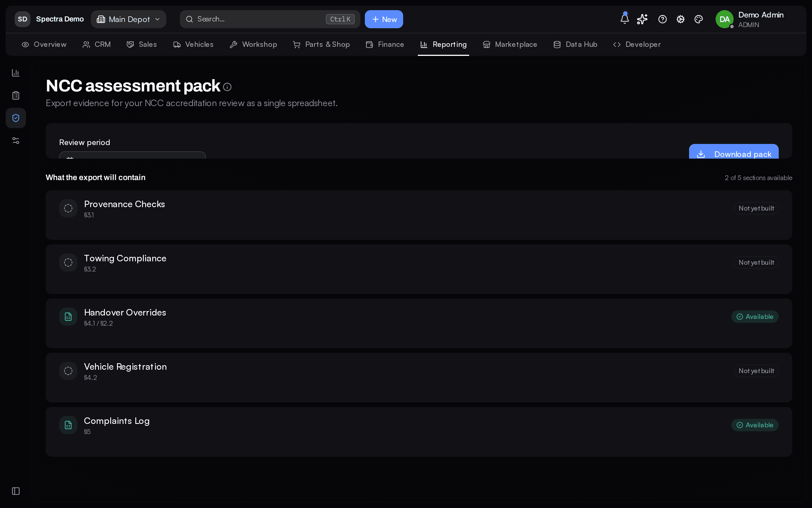Switch to the Finance tab
Image resolution: width=812 pixels, height=508 pixels.
385,44
